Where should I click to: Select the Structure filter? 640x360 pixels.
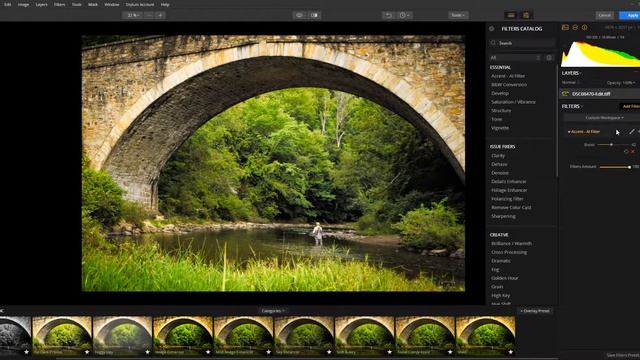point(501,111)
